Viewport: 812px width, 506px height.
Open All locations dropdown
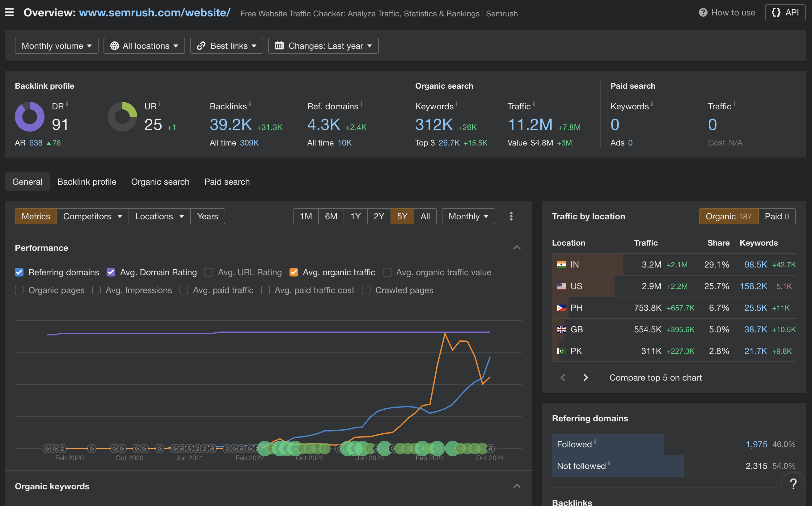(144, 46)
